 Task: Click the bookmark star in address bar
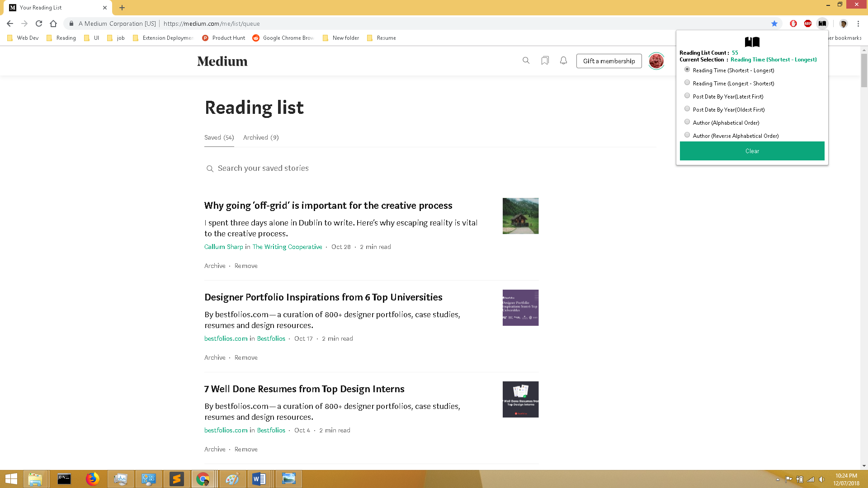pos(774,23)
